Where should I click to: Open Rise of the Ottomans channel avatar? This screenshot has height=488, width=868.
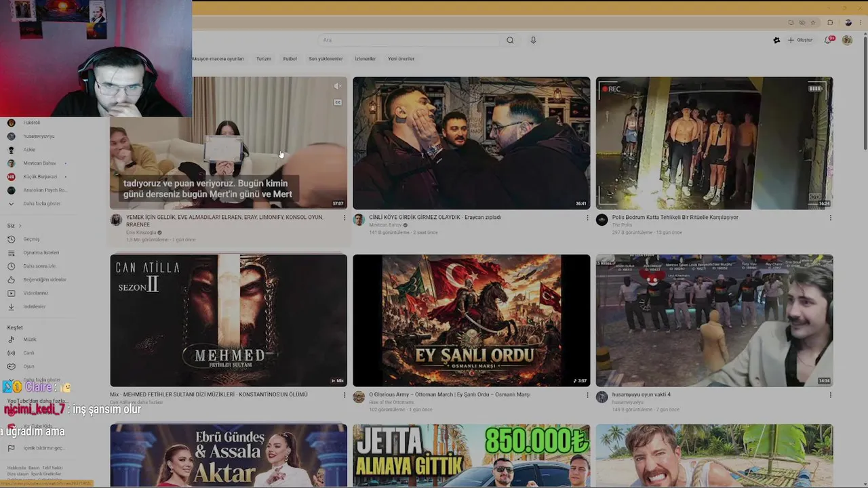click(x=359, y=397)
